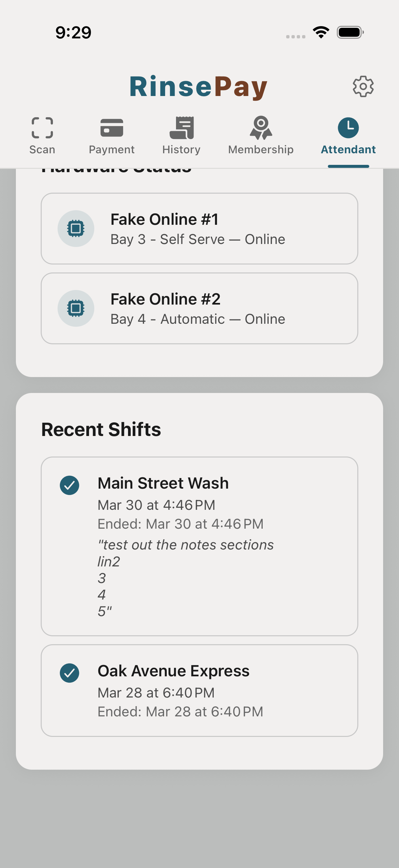This screenshot has height=868, width=399.
Task: Tap the chip icon for Fake Online #2
Action: [76, 308]
